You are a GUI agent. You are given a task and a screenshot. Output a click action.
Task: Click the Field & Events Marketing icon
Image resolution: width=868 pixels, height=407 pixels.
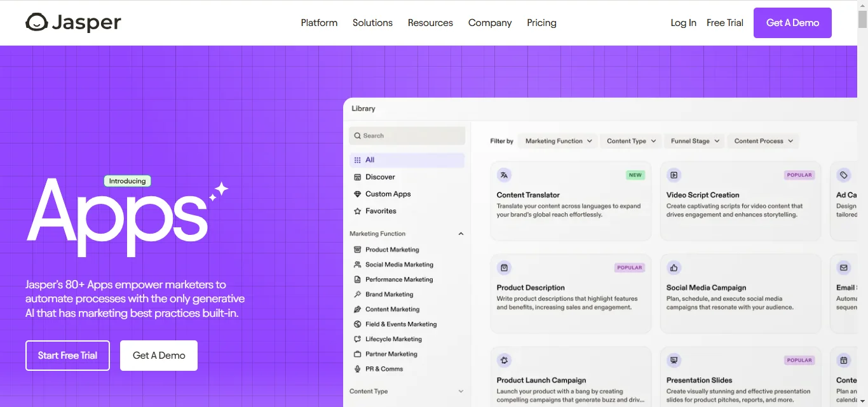point(358,324)
